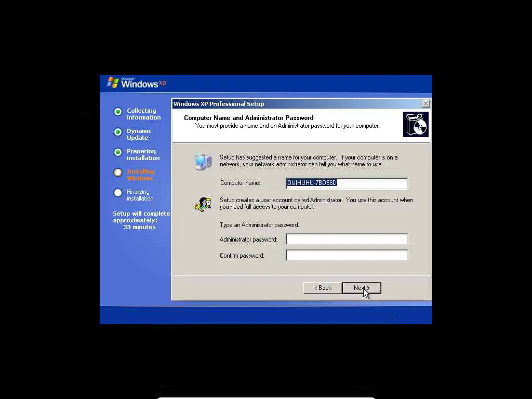Select the Computer name field
The image size is (532, 399).
(347, 183)
